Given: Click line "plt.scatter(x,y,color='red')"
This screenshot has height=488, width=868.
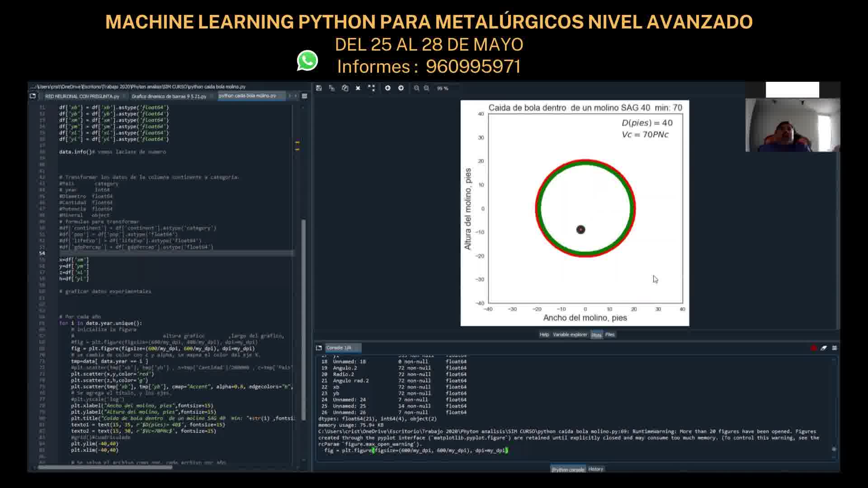Looking at the screenshot, I should point(113,374).
